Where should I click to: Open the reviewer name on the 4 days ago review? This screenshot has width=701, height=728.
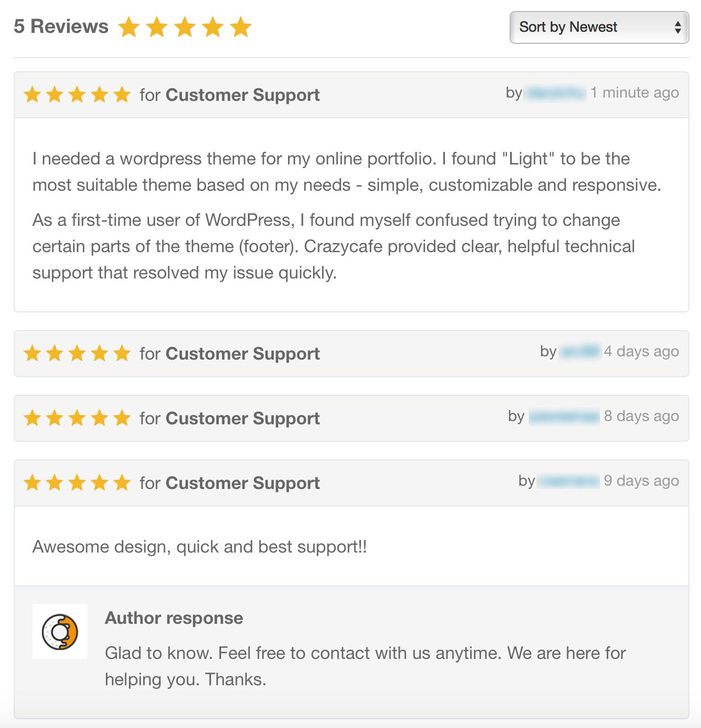580,352
